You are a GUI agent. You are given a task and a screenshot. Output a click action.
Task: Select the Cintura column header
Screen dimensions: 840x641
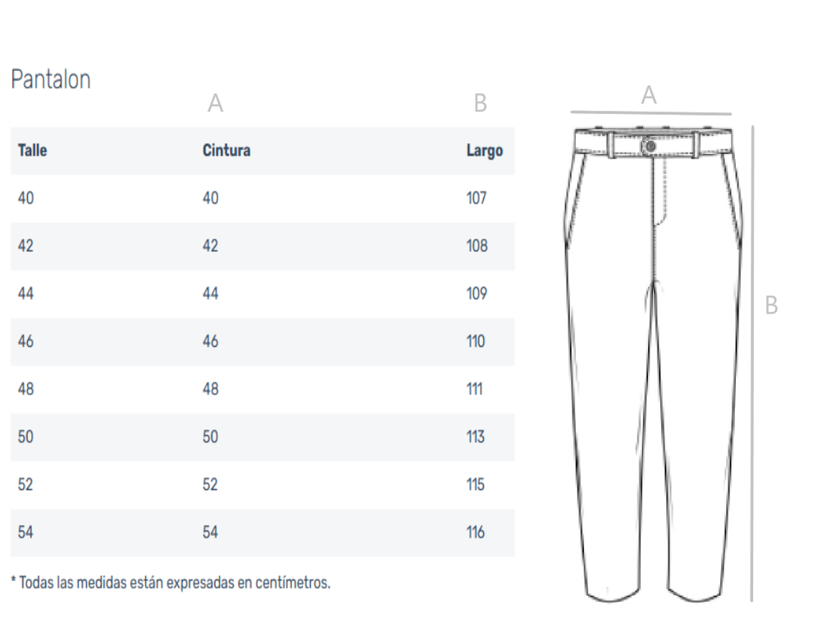pos(226,150)
